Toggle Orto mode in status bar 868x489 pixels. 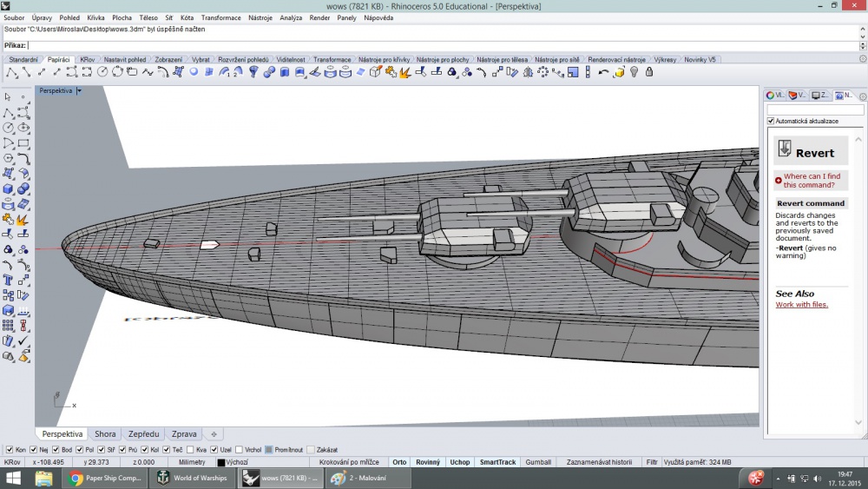point(399,462)
